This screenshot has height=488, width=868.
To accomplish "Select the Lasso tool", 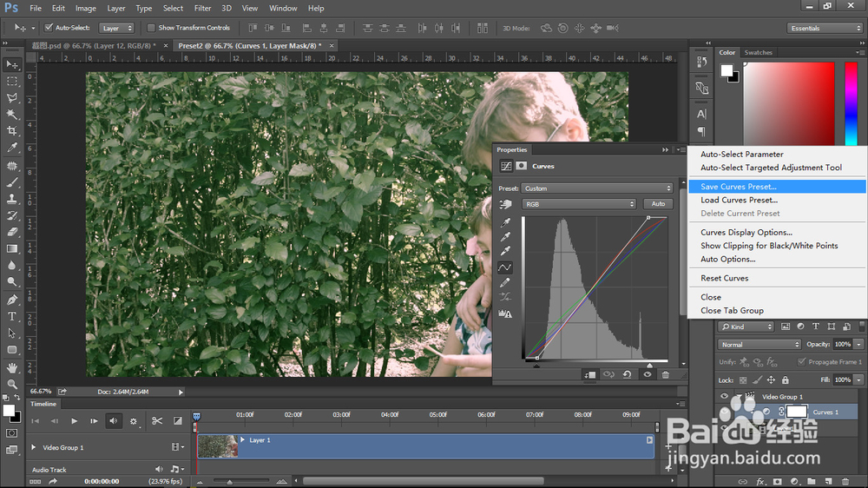I will (x=11, y=98).
